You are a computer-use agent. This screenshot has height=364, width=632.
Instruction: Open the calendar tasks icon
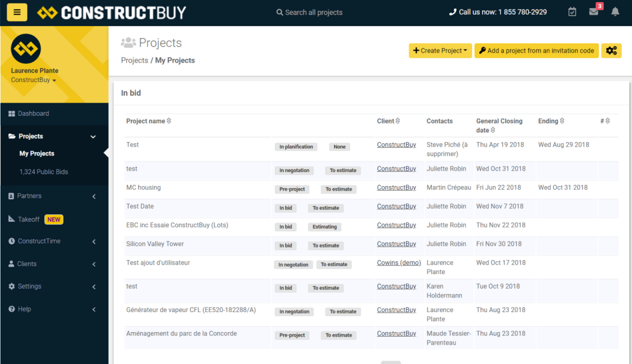(x=572, y=12)
